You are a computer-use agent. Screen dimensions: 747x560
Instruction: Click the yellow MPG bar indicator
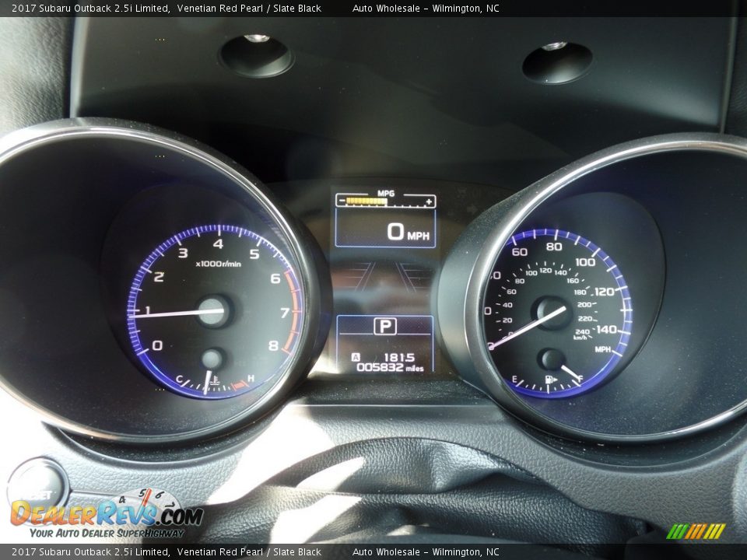point(366,201)
